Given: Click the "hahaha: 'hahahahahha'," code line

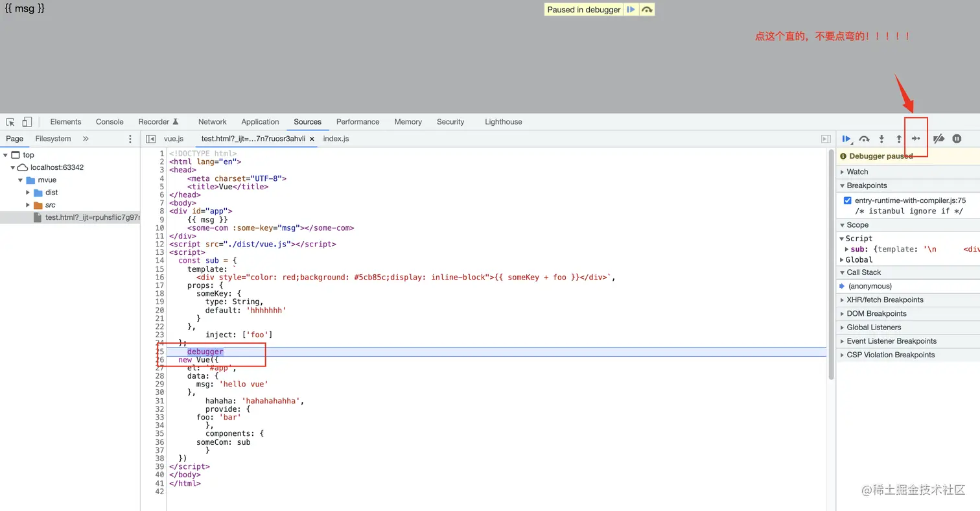Looking at the screenshot, I should [x=255, y=401].
